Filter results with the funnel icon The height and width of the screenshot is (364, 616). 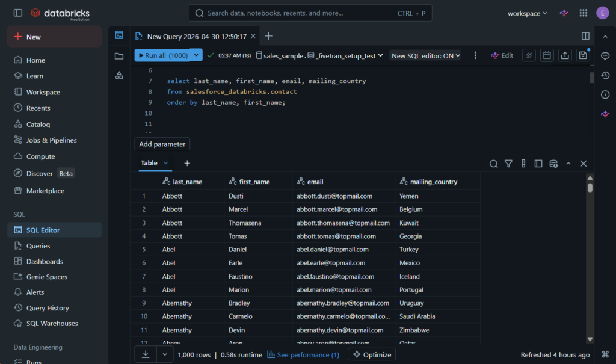[x=508, y=164]
